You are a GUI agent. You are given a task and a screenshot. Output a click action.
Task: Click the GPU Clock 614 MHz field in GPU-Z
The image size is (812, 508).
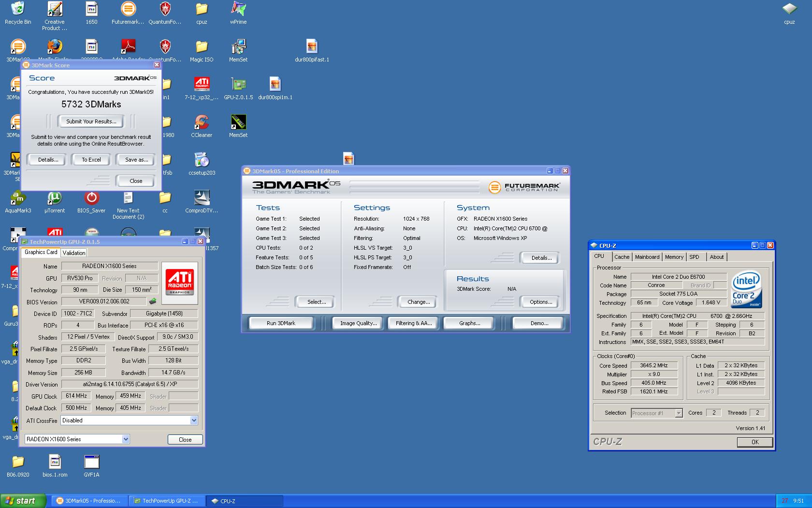tap(76, 396)
